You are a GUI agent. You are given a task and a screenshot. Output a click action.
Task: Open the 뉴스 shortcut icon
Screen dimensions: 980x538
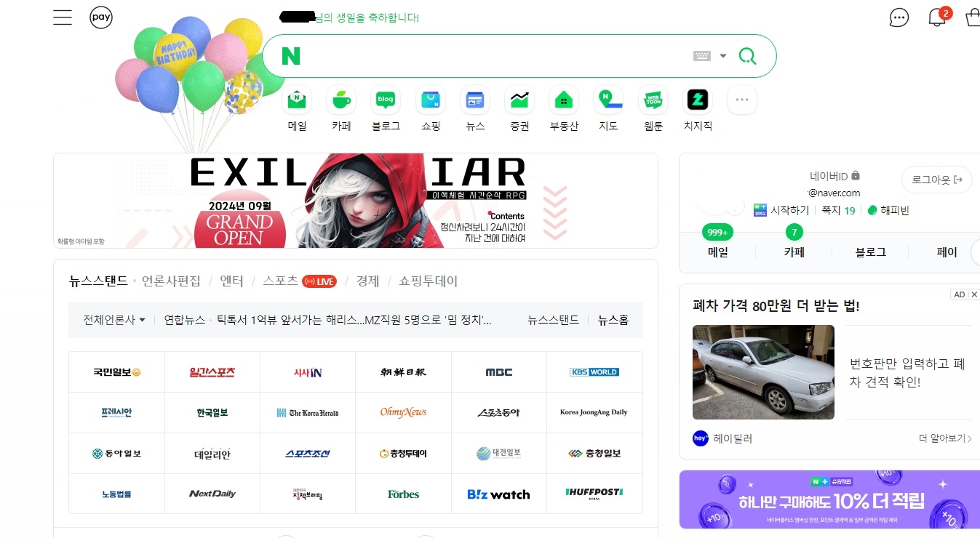coord(475,100)
